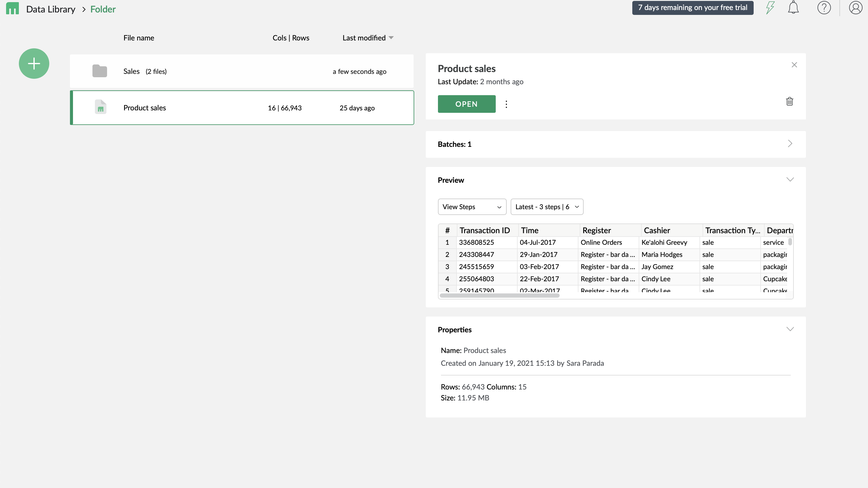Click the 7 days remaining trial banner

(x=693, y=7)
